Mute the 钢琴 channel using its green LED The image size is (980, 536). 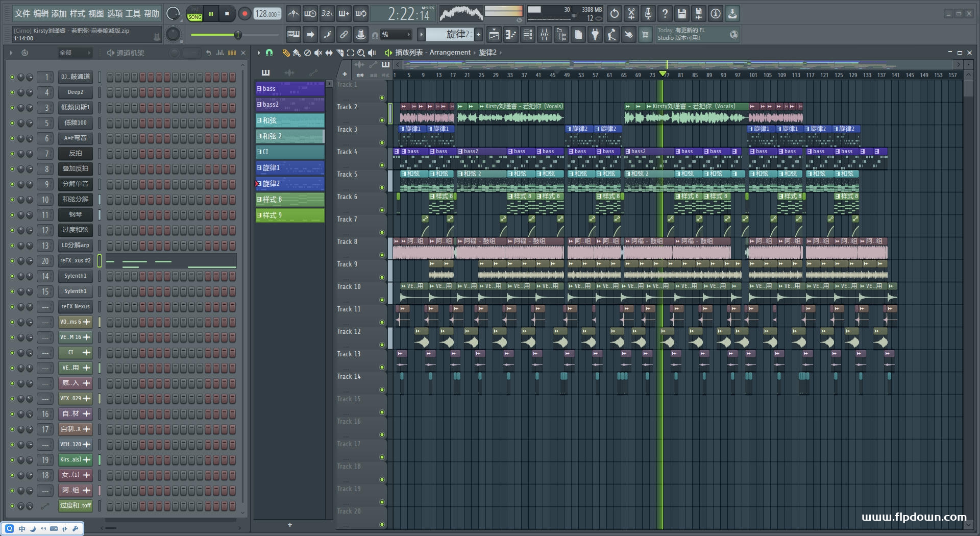(12, 215)
